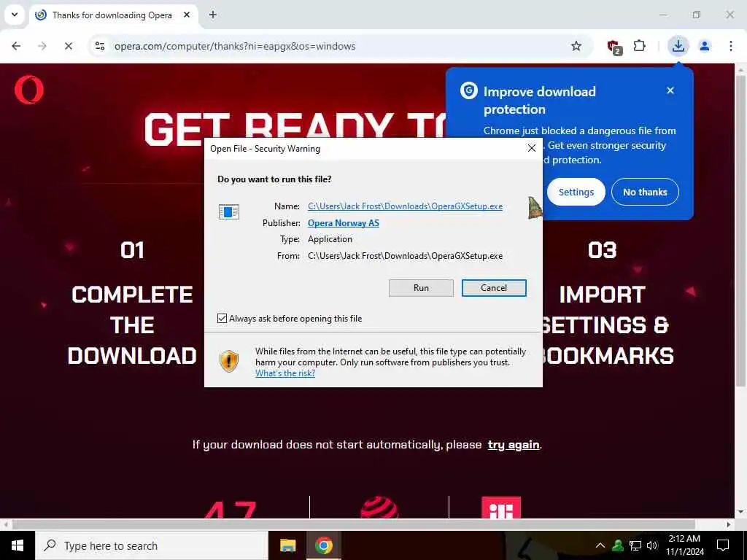747x560 pixels.
Task: Bookmark this page with the star
Action: point(576,46)
